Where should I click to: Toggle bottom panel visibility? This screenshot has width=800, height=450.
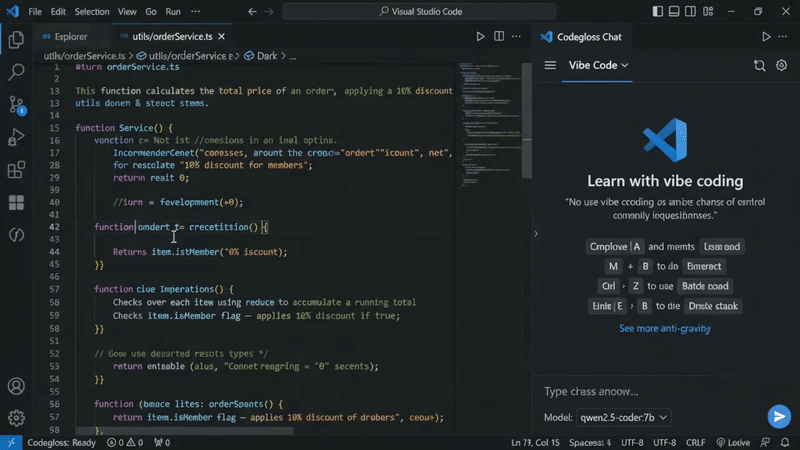coord(674,11)
